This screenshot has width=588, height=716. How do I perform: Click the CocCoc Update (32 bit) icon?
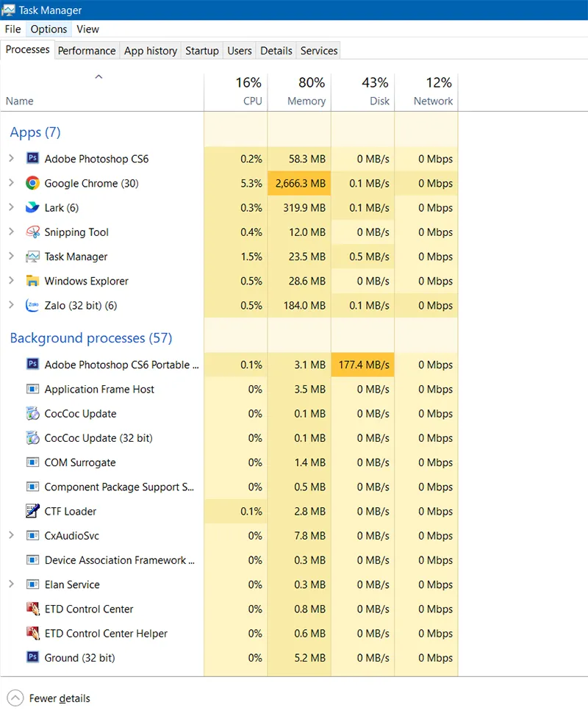click(x=32, y=437)
